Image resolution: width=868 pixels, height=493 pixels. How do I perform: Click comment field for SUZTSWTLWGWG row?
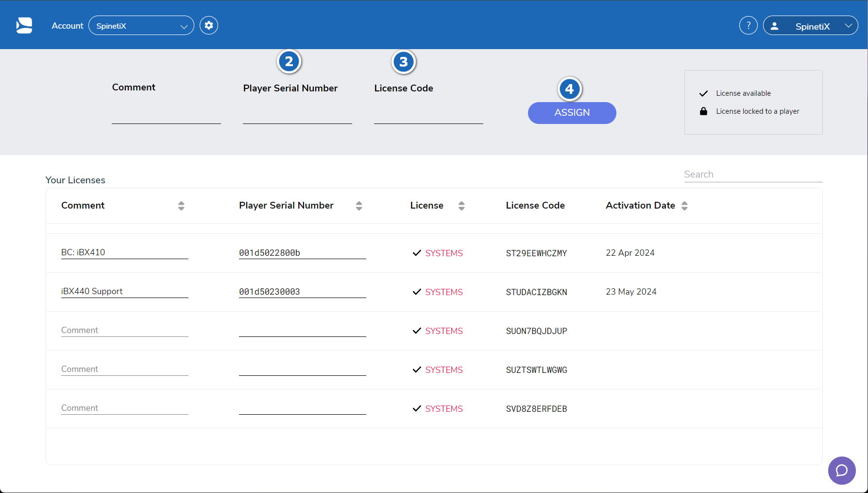(125, 369)
